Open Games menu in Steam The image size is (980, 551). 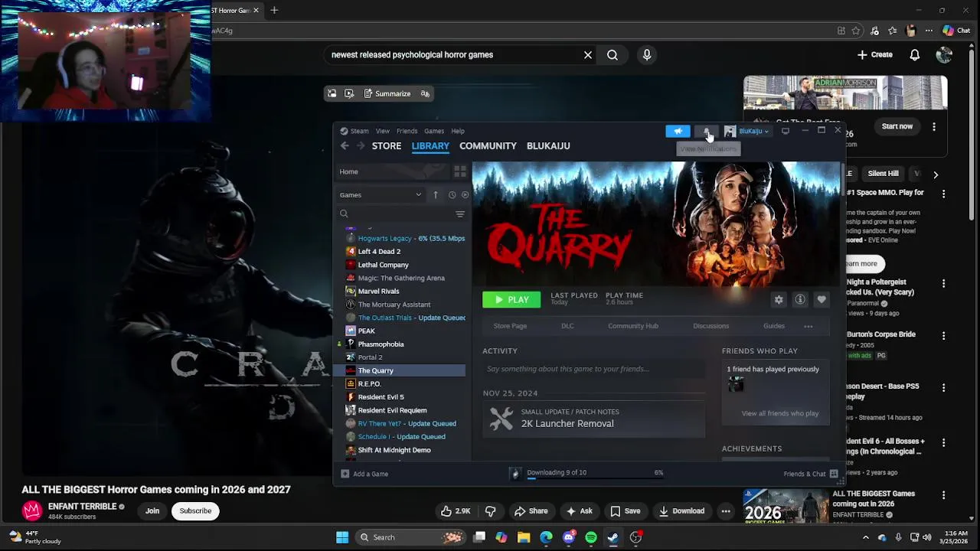tap(434, 131)
